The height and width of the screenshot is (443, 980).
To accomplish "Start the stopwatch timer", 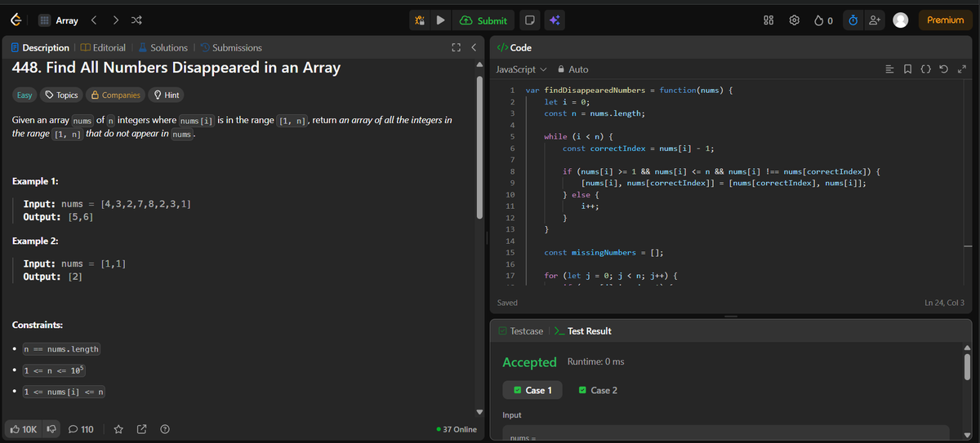I will pyautogui.click(x=853, y=20).
